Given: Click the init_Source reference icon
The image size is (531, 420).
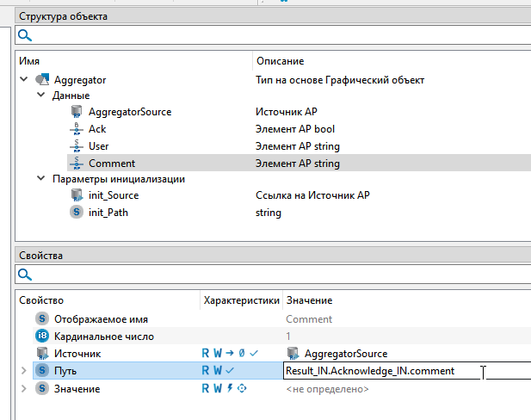Looking at the screenshot, I should click(76, 195).
